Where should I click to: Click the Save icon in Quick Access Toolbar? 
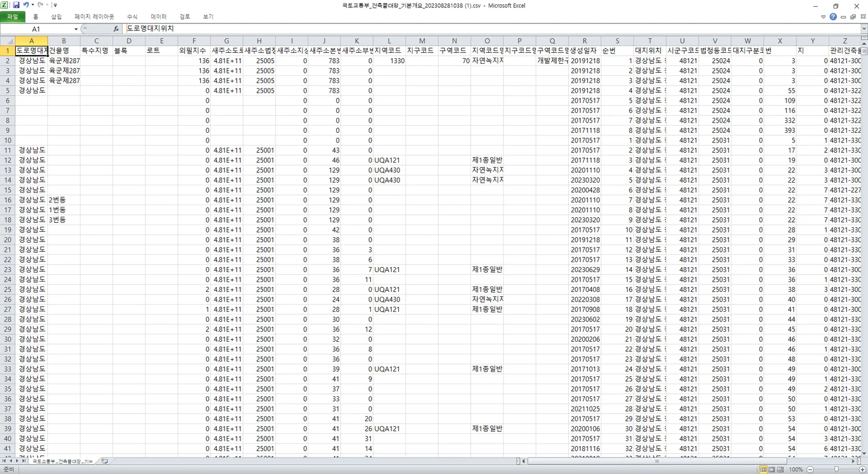click(x=16, y=5)
